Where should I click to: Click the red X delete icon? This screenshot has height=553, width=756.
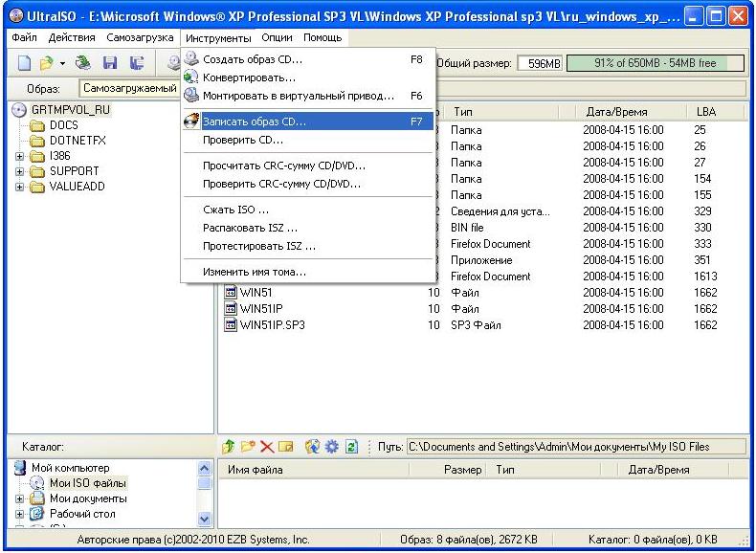point(267,447)
